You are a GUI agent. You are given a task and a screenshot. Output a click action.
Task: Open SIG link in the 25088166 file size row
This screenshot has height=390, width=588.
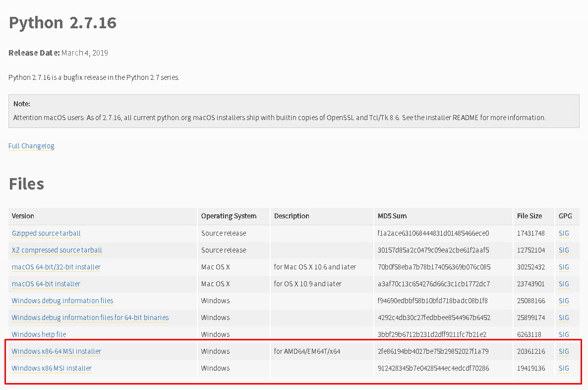point(564,301)
